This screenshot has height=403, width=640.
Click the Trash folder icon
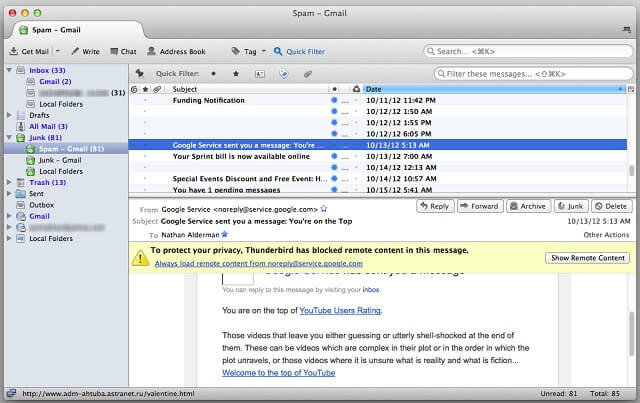click(x=21, y=183)
